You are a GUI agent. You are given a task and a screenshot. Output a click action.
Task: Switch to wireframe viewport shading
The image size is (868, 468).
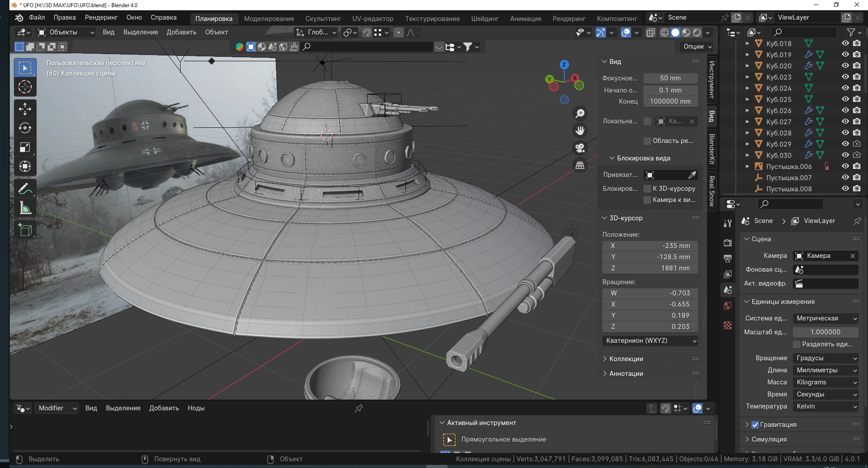(x=665, y=33)
